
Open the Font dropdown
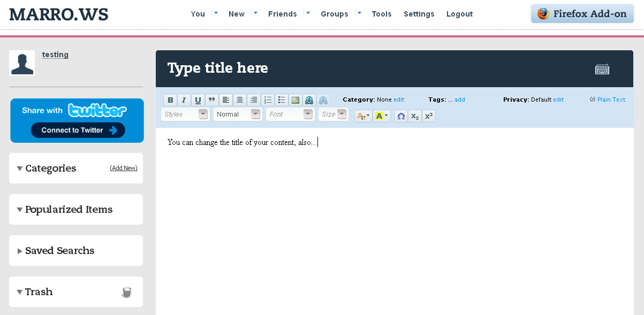coord(290,114)
